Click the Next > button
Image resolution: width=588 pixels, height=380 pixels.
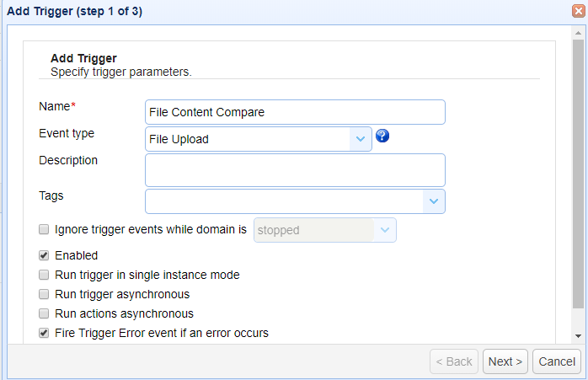[505, 361]
